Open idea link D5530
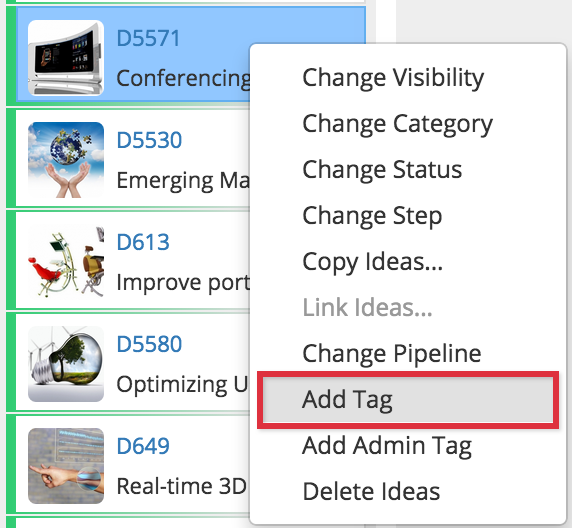This screenshot has width=572, height=528. coord(149,140)
